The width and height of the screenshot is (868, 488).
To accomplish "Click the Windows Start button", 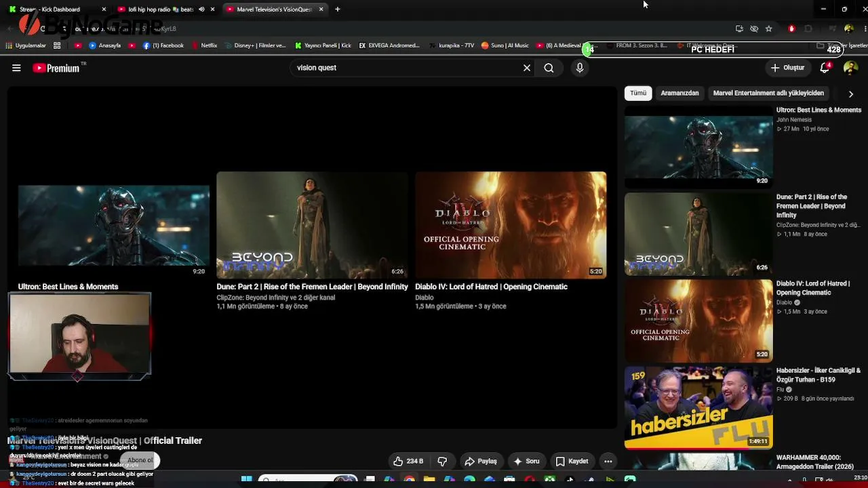I will (247, 480).
